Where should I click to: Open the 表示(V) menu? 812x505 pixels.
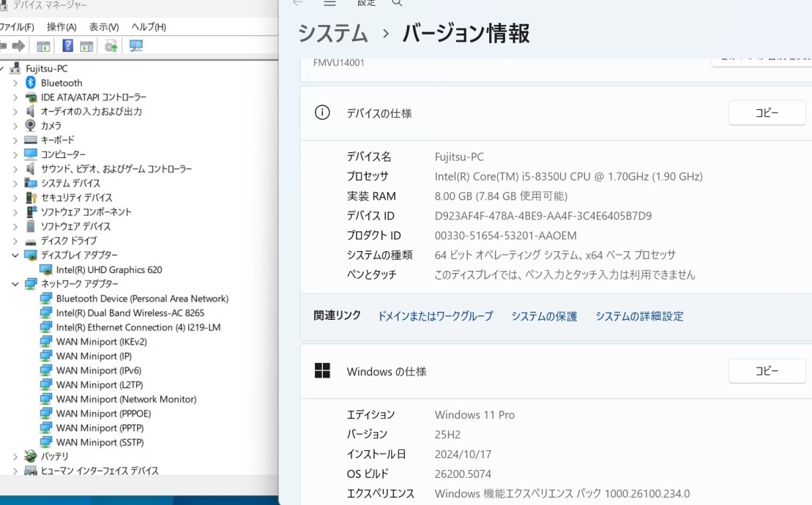coord(104,27)
